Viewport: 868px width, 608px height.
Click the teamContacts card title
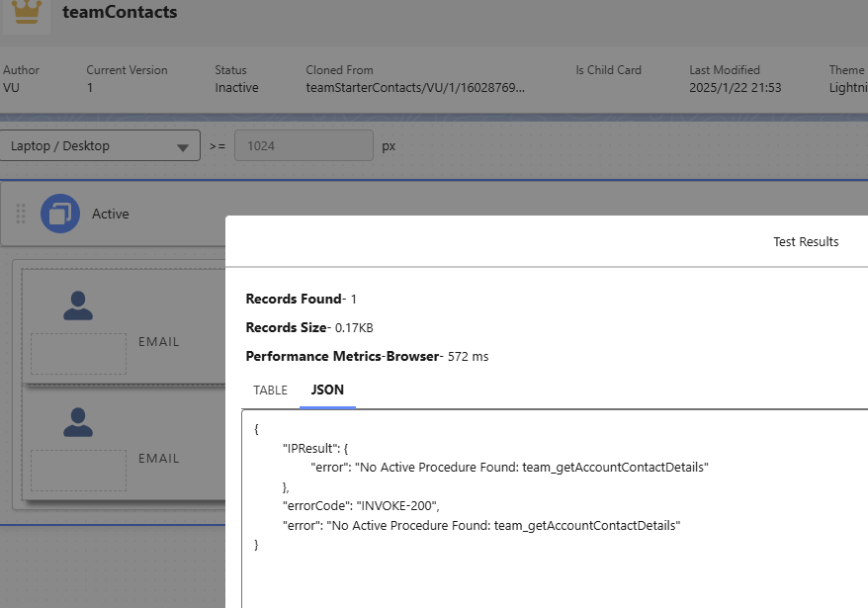(120, 12)
